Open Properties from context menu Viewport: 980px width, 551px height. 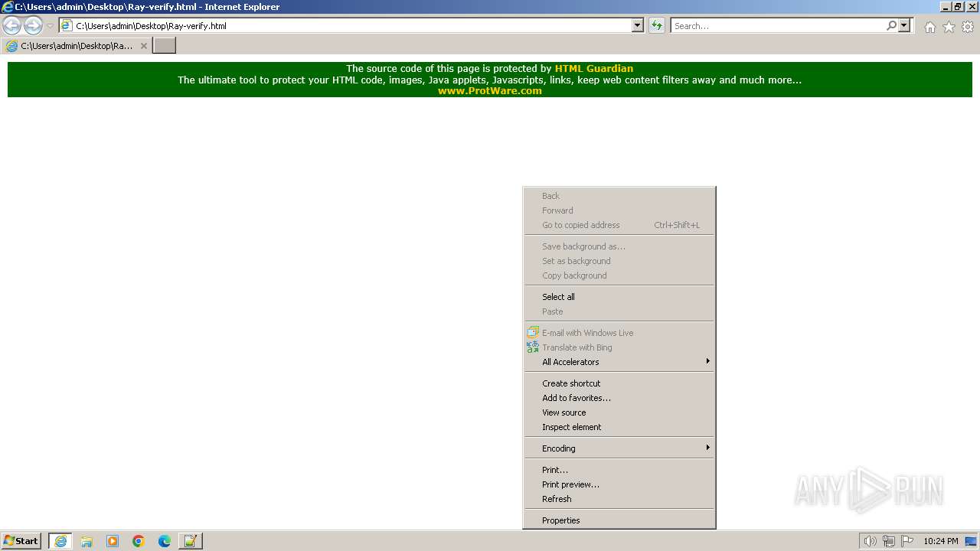click(x=619, y=520)
